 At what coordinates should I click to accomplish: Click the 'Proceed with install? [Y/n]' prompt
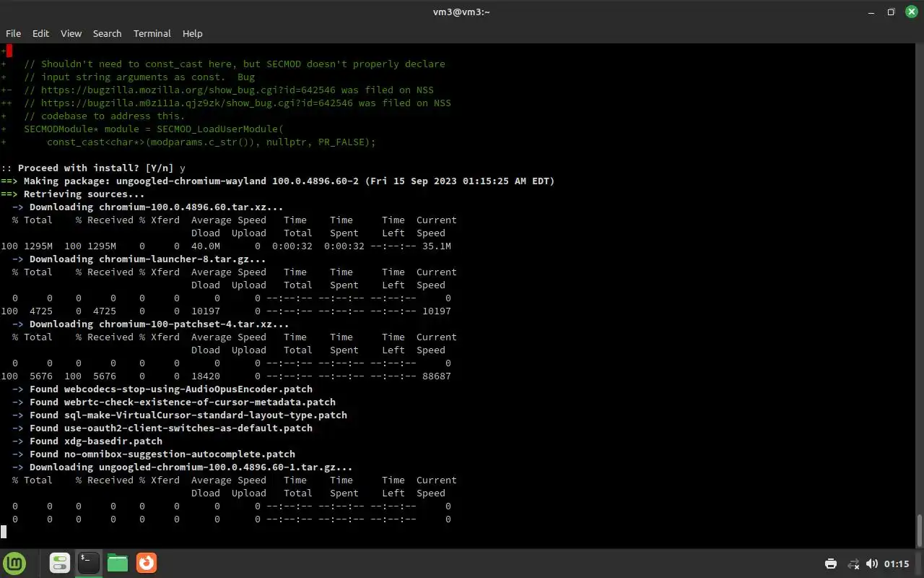click(93, 168)
